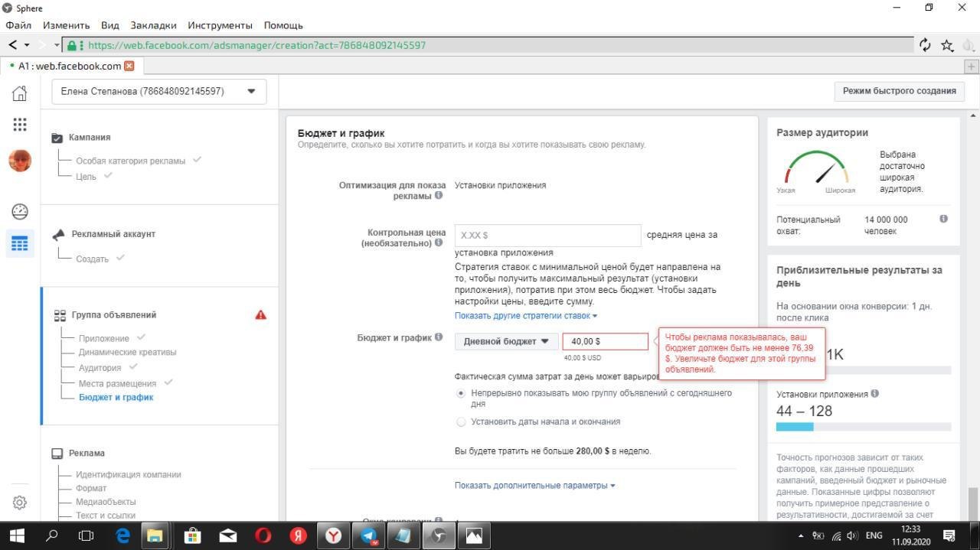Open taskbar search magnifier

tap(52, 535)
